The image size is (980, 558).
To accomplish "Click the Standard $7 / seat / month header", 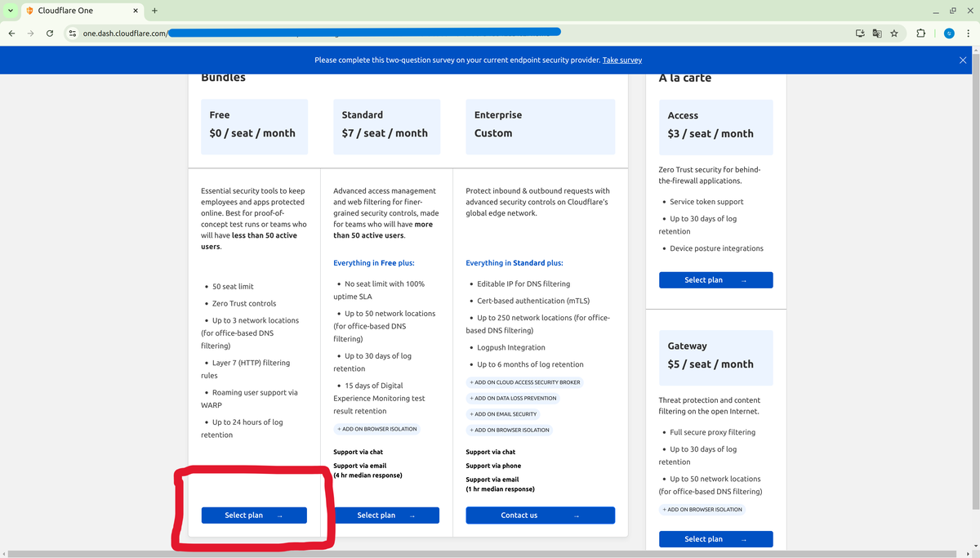I will pyautogui.click(x=386, y=127).
